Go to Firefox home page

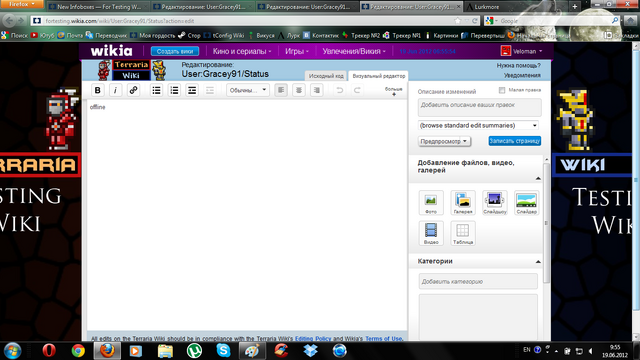[x=630, y=20]
